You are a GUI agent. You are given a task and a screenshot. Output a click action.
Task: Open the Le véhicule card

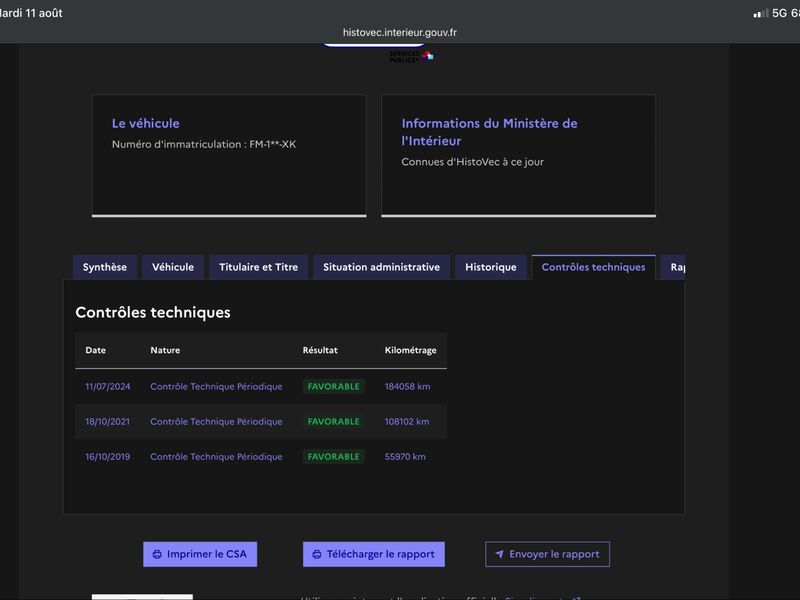coord(229,156)
